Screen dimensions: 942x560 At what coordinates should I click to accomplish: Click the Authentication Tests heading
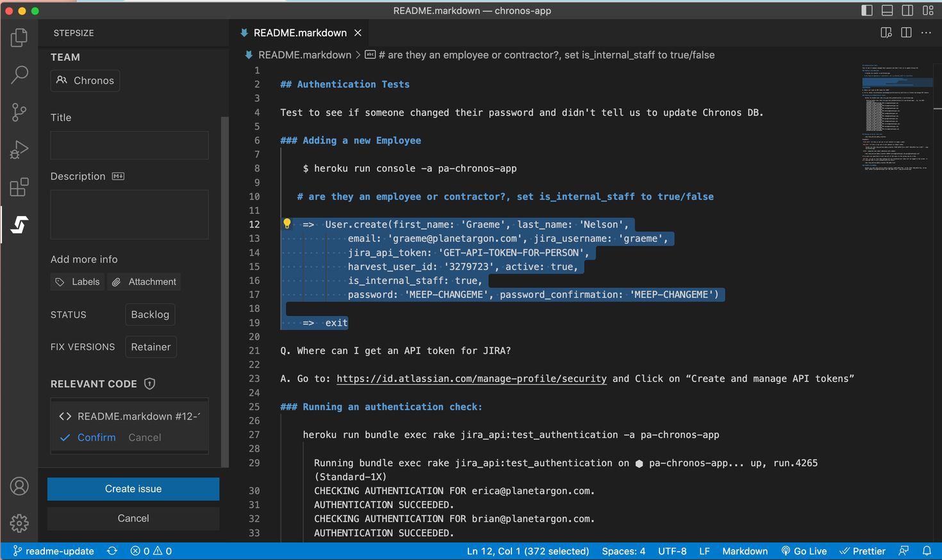coord(345,85)
